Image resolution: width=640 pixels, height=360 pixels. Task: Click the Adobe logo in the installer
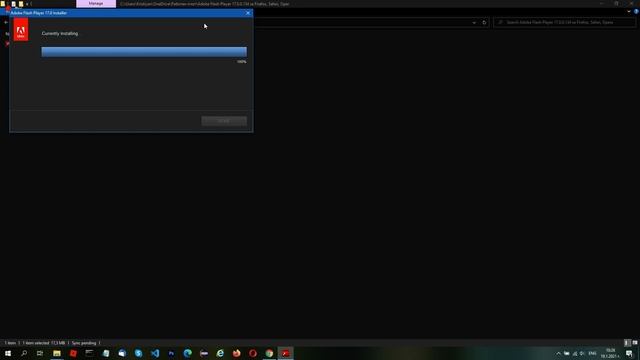21,29
